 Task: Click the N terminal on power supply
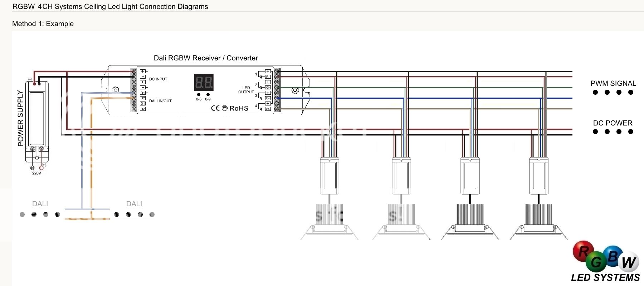tap(32, 168)
